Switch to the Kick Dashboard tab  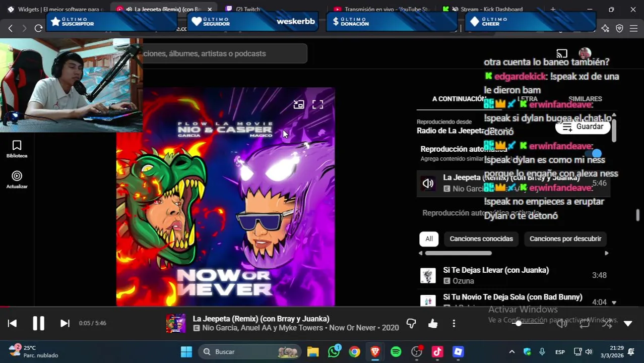coord(488,9)
